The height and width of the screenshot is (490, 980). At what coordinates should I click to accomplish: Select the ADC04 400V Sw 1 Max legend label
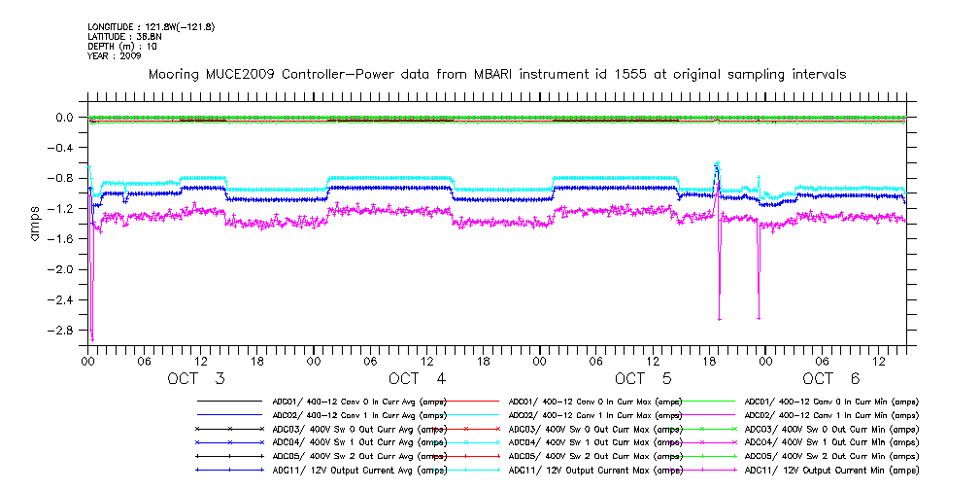[595, 442]
